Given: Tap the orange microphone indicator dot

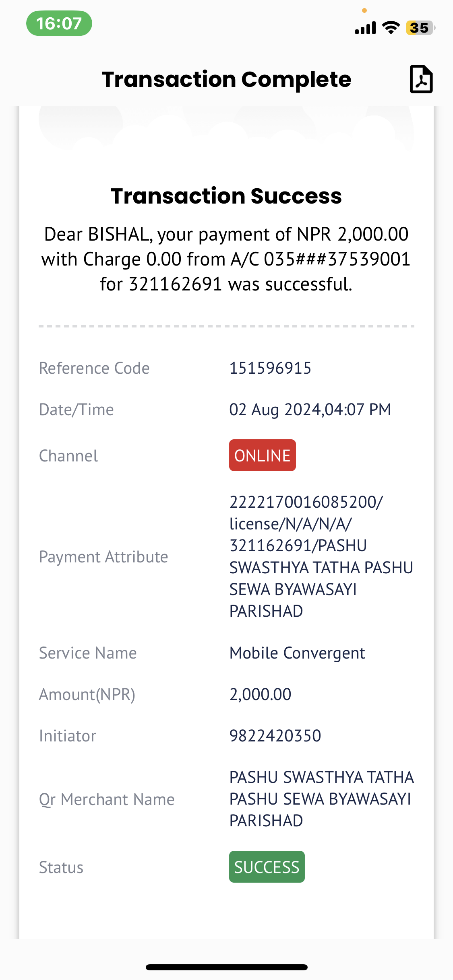Looking at the screenshot, I should click(364, 10).
